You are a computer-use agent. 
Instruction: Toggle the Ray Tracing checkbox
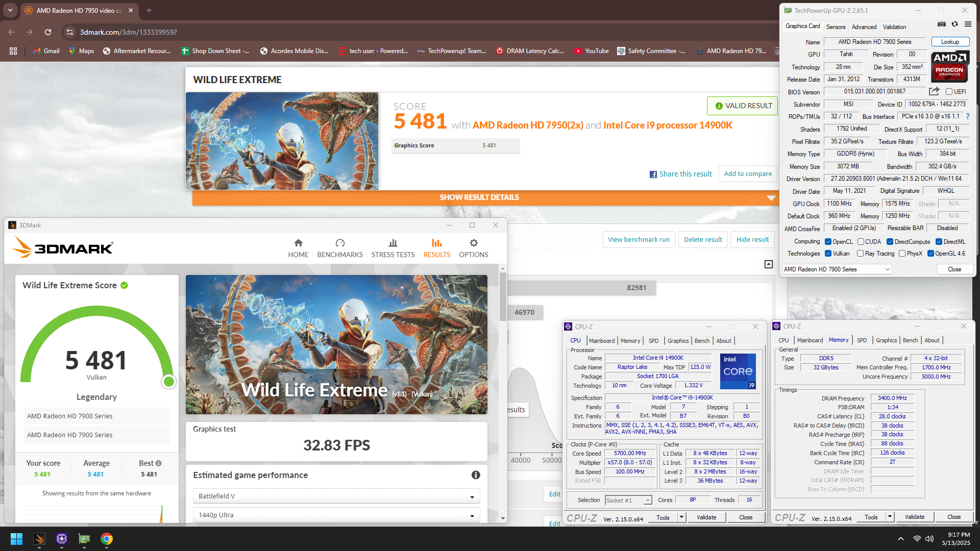tap(861, 254)
